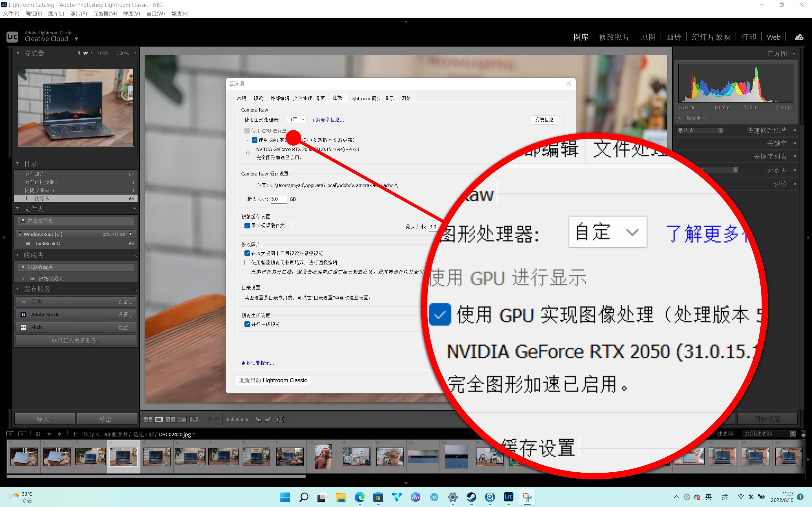Screen dimensions: 812x507
Task: Switch to the Lightroom 同步 tab
Action: (364, 98)
